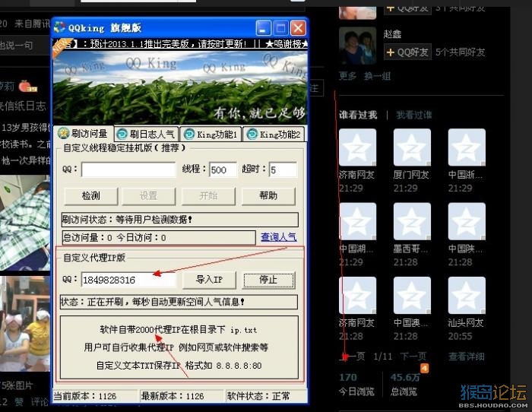Screen dimensions: 532x412
Task: Click the 停止 button
Action: point(268,280)
